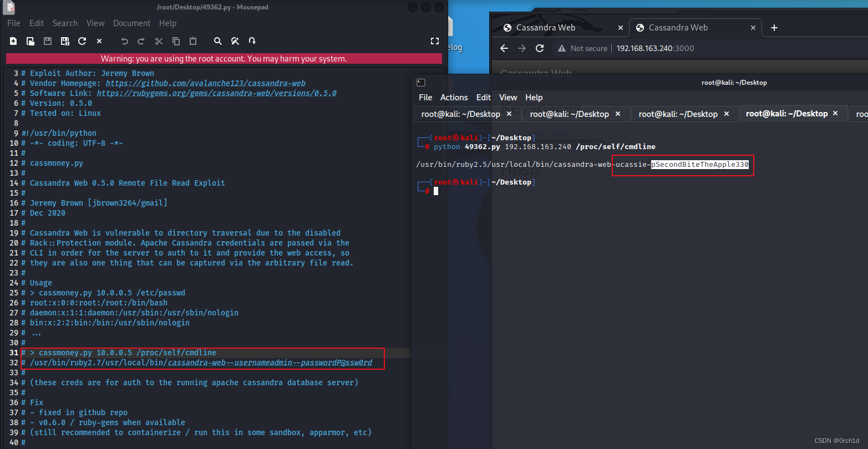Open the terminal Actions menu
The height and width of the screenshot is (449, 868).
454,98
